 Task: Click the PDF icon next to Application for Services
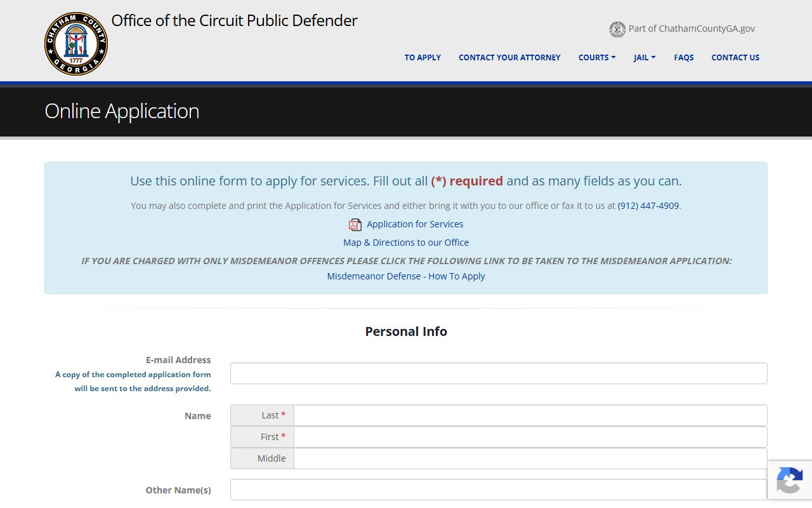coord(355,224)
